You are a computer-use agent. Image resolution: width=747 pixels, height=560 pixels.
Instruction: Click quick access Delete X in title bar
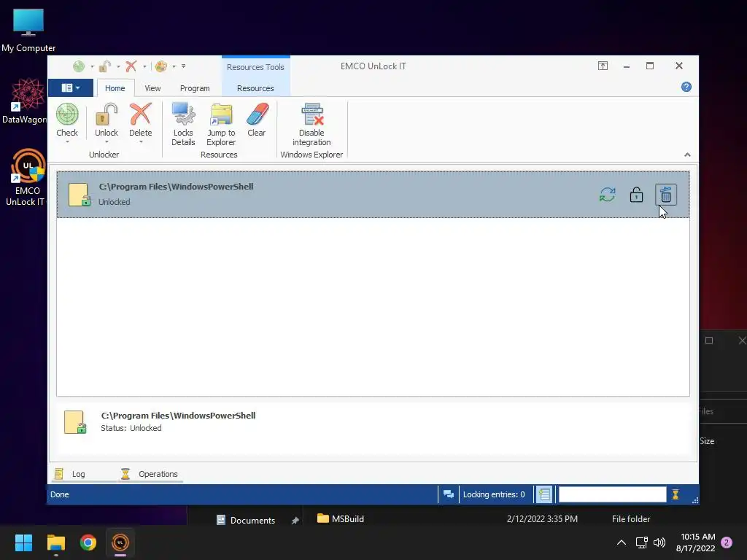point(131,66)
